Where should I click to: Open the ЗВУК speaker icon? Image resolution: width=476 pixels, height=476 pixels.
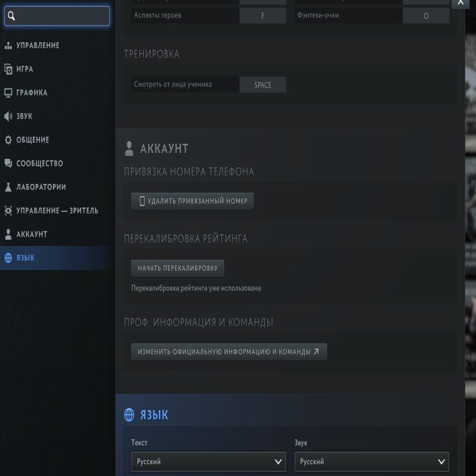(8, 117)
